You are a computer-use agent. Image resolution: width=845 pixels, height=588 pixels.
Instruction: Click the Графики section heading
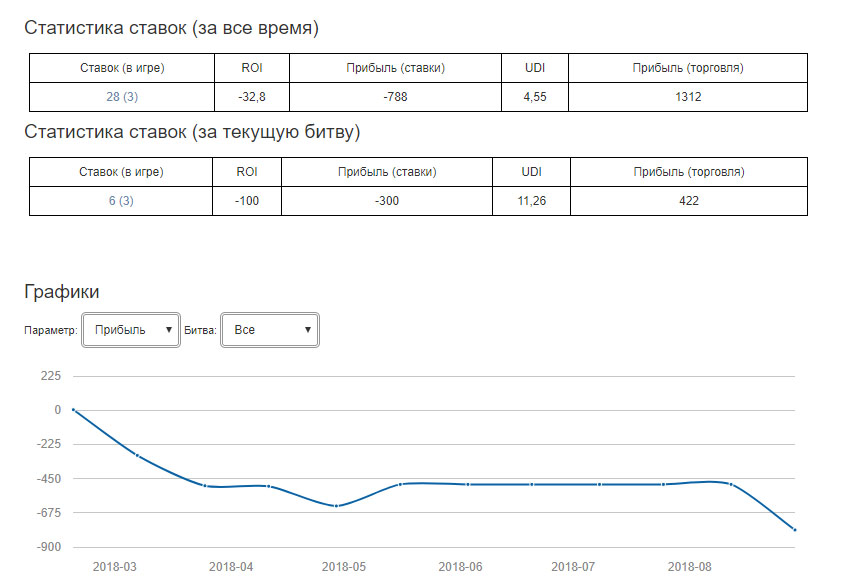(61, 292)
